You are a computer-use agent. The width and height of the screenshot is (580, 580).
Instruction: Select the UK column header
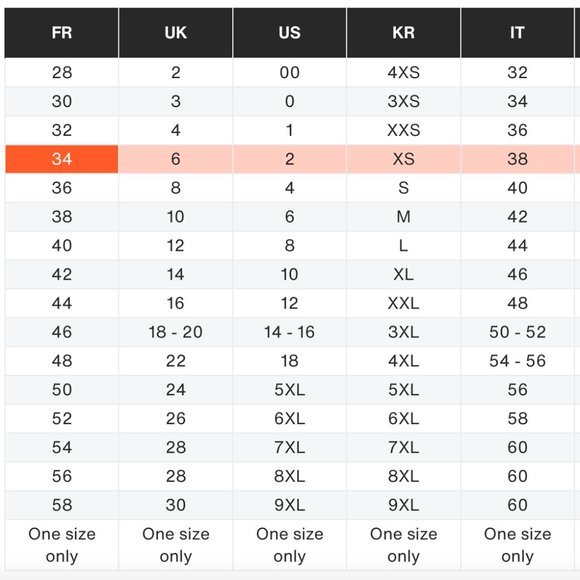(x=176, y=33)
